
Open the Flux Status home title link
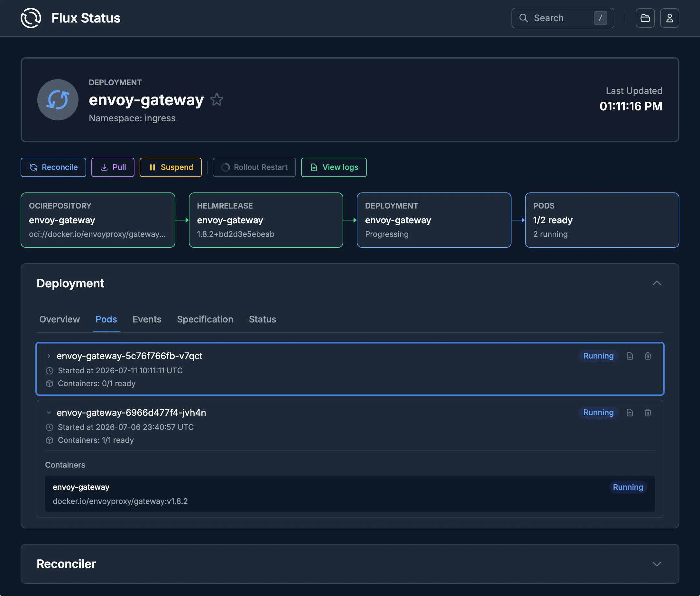(86, 18)
